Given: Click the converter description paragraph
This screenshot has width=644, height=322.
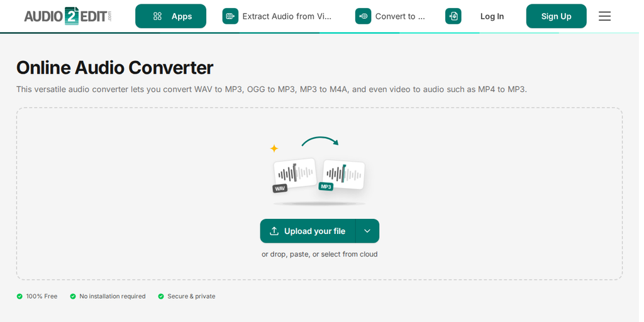Looking at the screenshot, I should [x=272, y=89].
